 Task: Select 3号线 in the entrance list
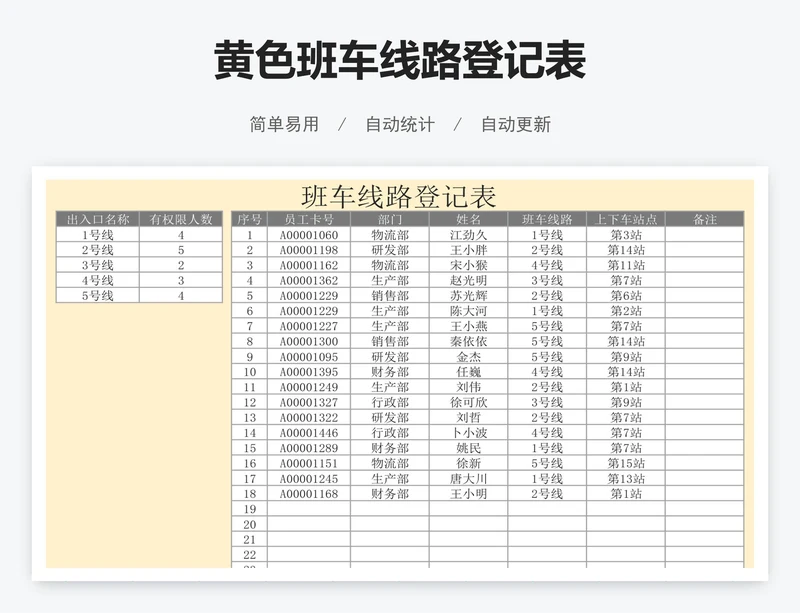coord(97,266)
